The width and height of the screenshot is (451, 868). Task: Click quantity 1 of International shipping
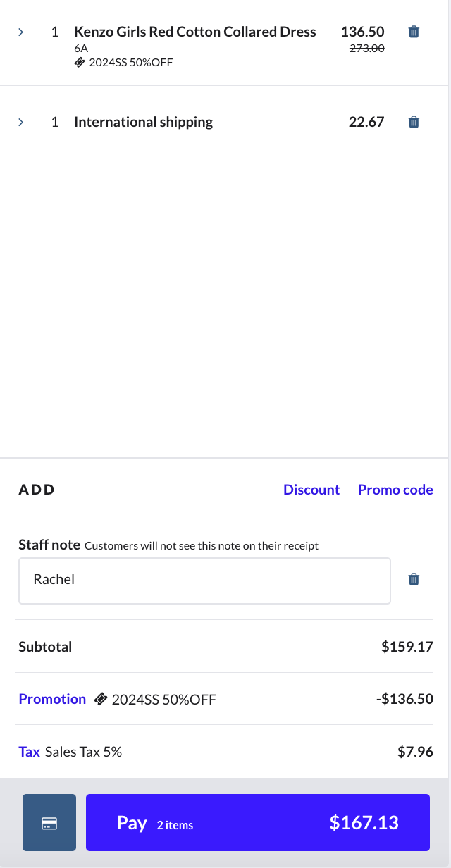55,122
